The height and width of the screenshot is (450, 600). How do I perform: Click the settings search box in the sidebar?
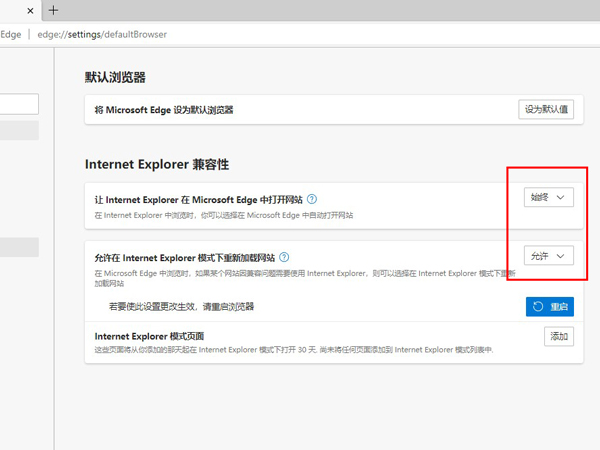[x=19, y=104]
